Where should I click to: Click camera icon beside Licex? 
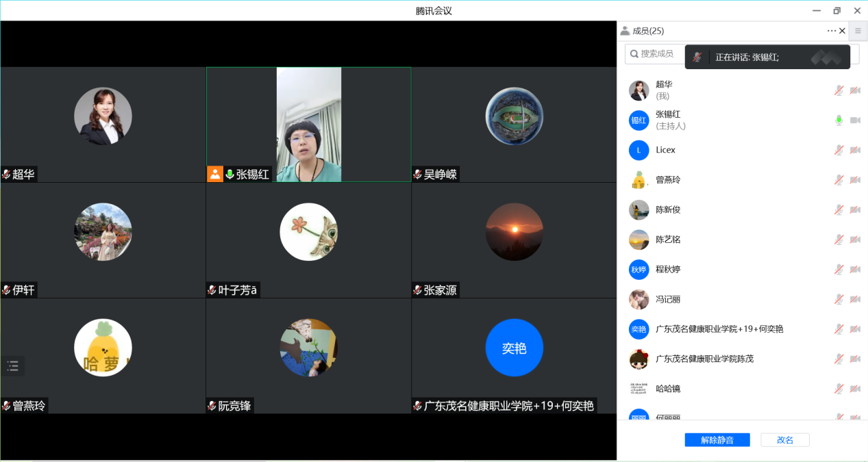pyautogui.click(x=855, y=150)
